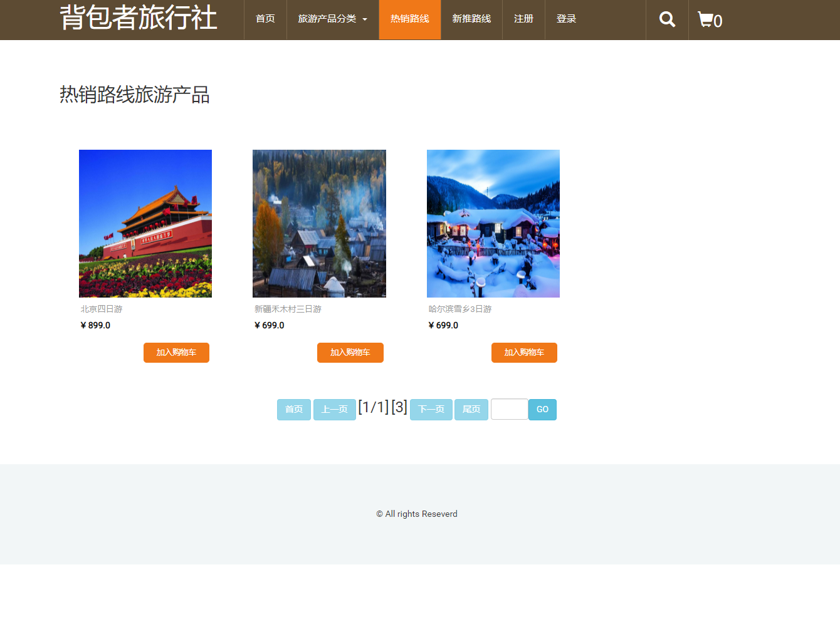Click the page number input field
Screen dimensions: 840x639
pos(509,409)
